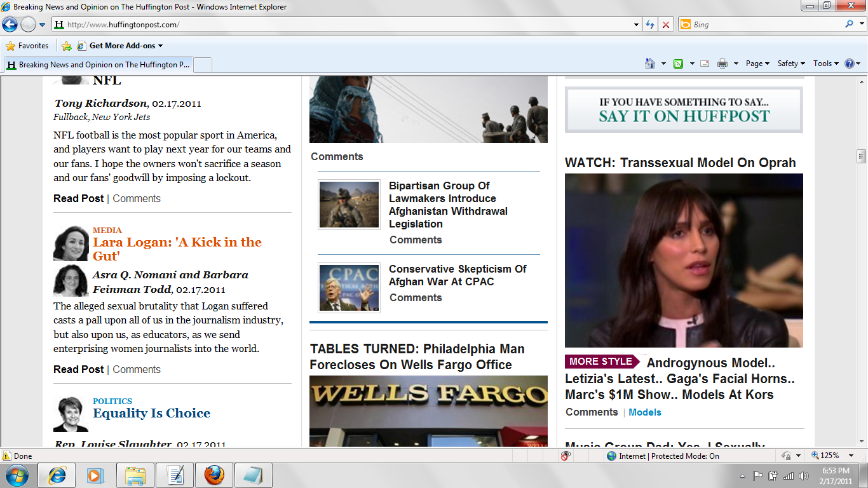Open the Tools menu

tap(826, 64)
